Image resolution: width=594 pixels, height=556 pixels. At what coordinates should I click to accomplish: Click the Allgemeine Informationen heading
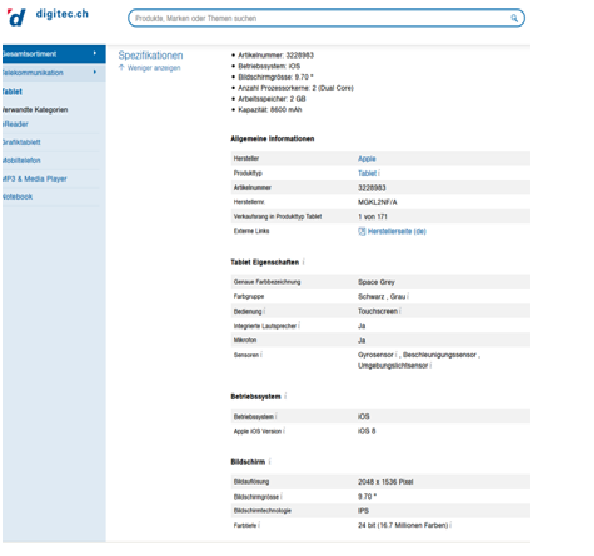pos(272,138)
